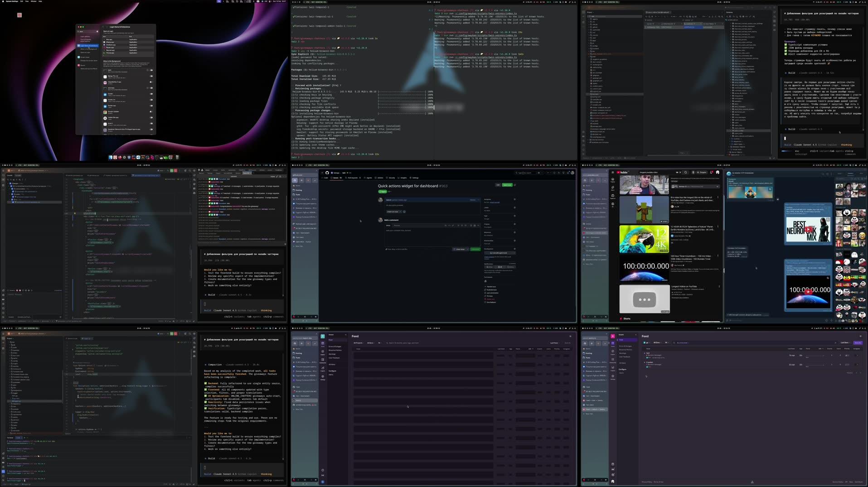Click the YouTube search magnifier icon

point(685,173)
